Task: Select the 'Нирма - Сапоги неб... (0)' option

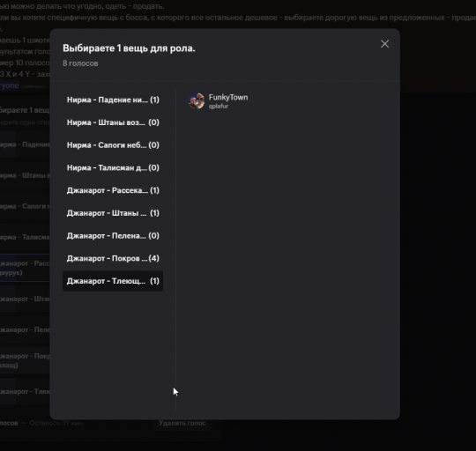Action: [x=113, y=145]
